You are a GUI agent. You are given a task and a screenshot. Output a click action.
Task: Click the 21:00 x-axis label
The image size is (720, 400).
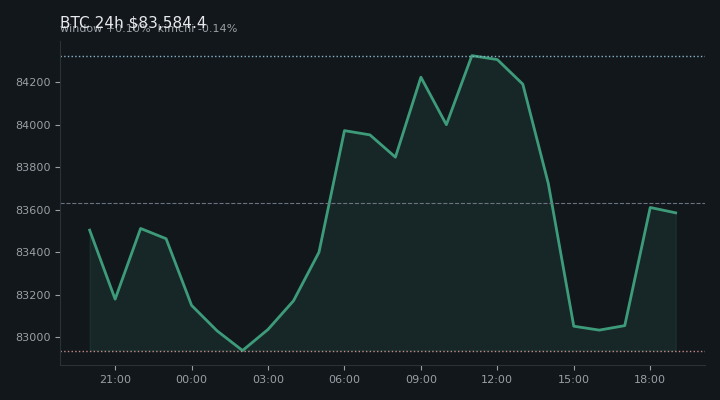click(x=115, y=379)
